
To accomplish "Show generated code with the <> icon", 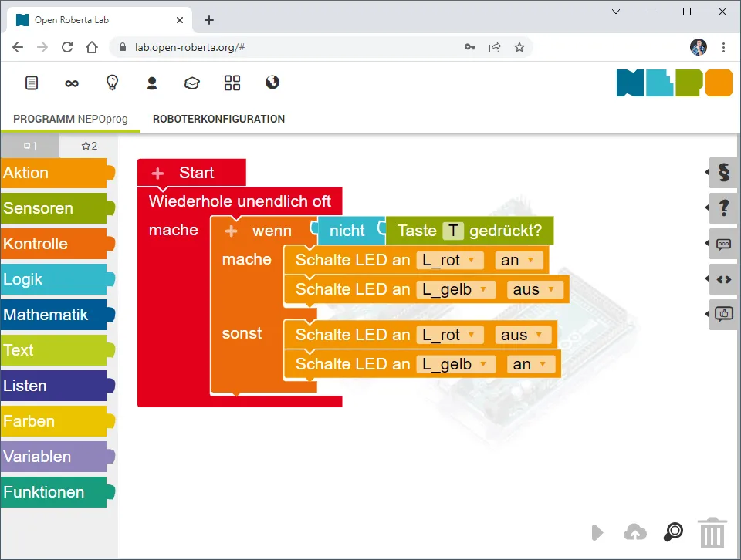I will [x=723, y=279].
